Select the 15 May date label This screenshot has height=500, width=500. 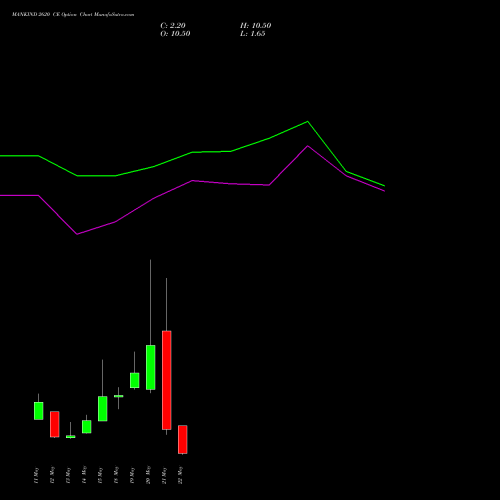pos(100,475)
